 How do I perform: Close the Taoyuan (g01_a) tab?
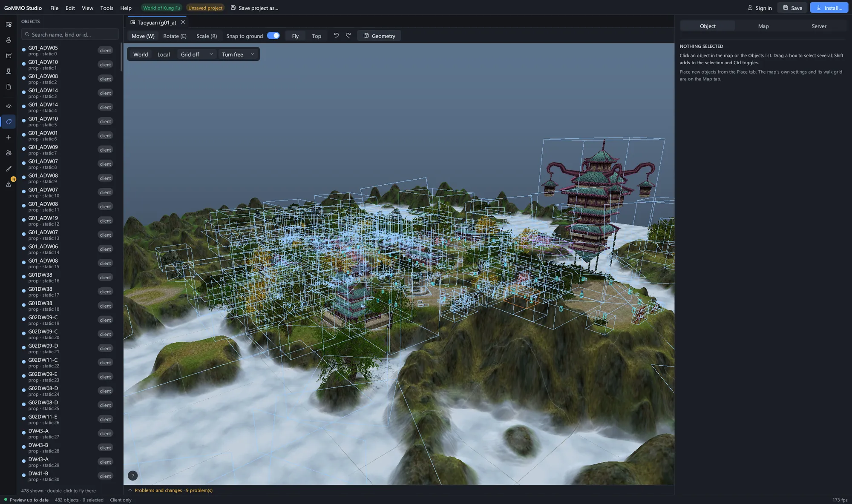pos(183,22)
